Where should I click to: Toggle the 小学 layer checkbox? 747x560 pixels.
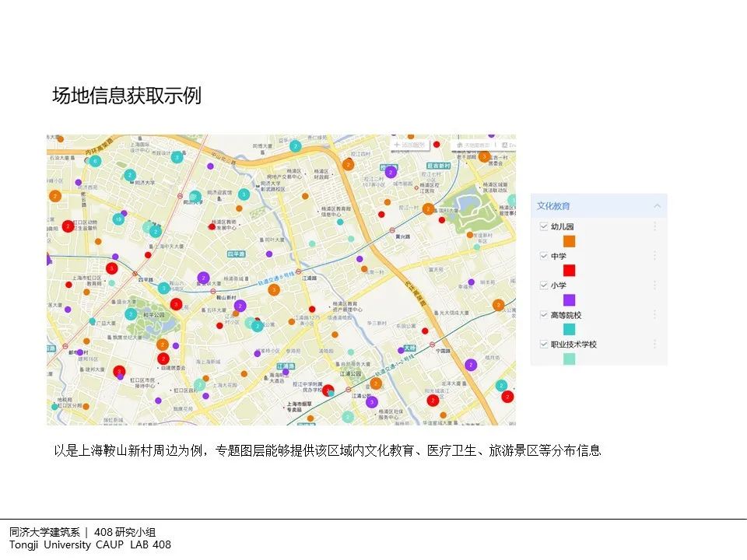tap(544, 285)
